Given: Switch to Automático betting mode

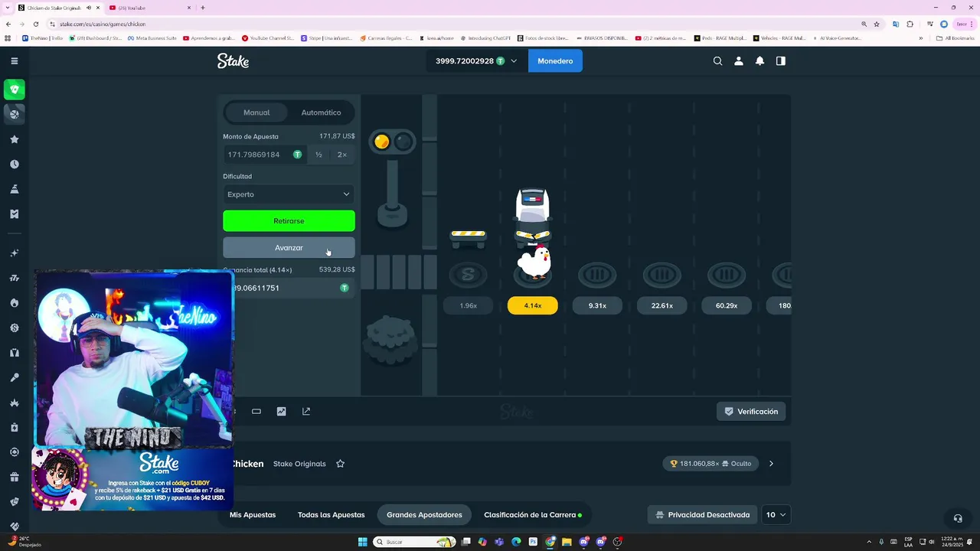Looking at the screenshot, I should (321, 112).
